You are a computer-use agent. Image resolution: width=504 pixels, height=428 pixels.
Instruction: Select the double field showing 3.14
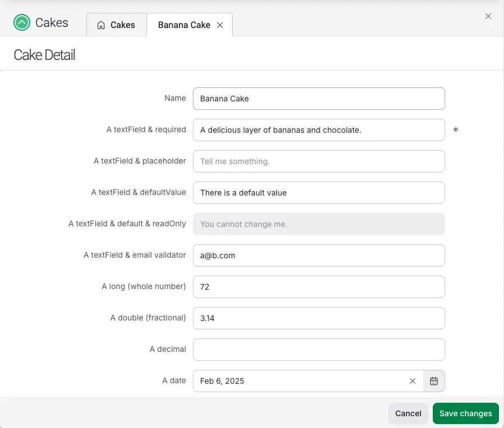pyautogui.click(x=318, y=318)
